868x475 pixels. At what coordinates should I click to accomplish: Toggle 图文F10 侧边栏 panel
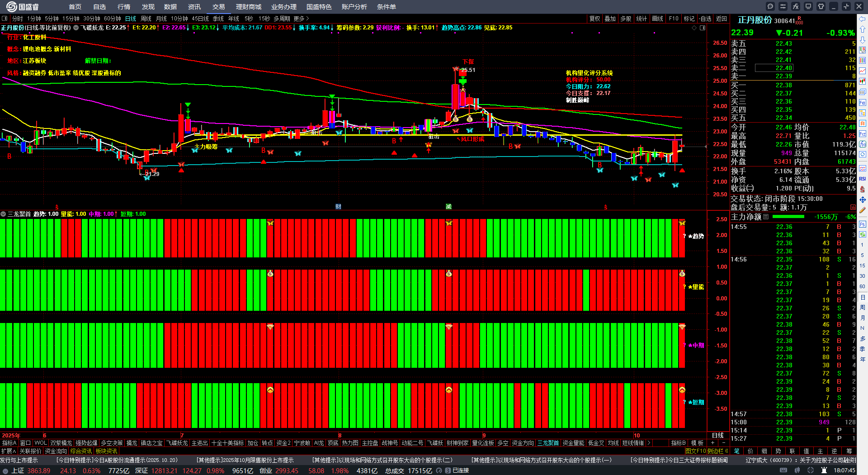(707, 451)
